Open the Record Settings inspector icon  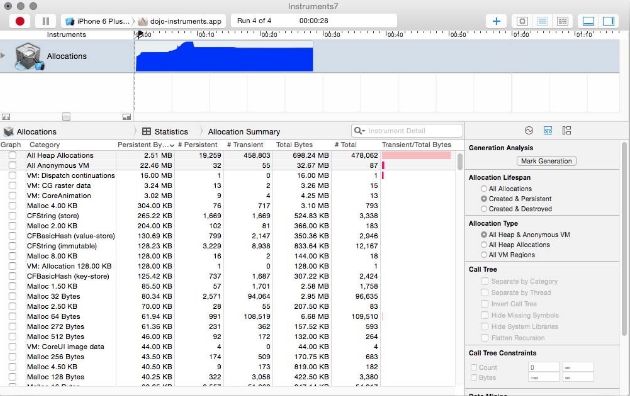tap(529, 131)
